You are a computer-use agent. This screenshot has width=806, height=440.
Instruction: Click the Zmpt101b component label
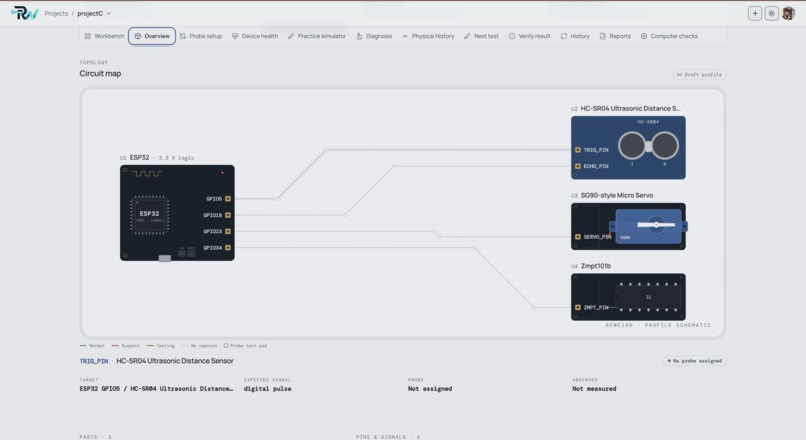pos(596,266)
